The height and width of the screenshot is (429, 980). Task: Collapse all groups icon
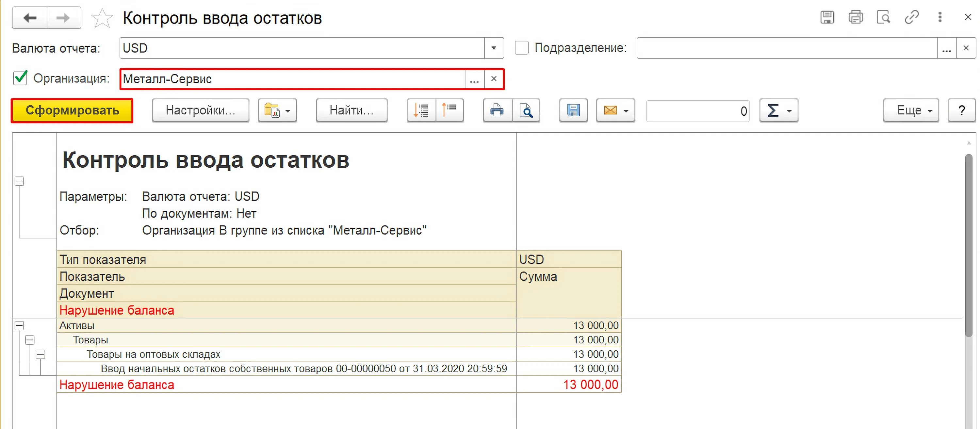[x=450, y=111]
